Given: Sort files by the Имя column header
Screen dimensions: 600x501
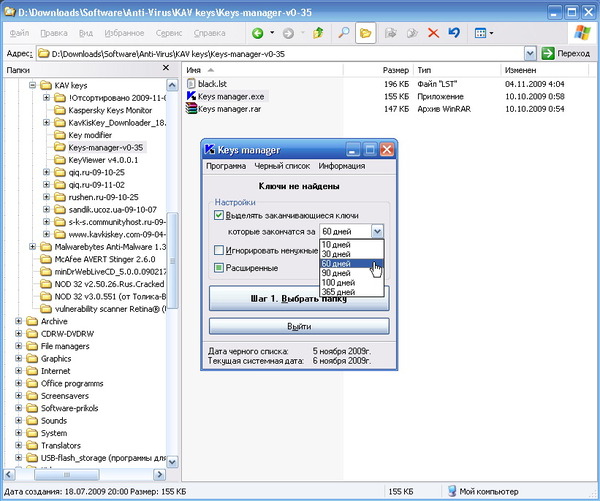Looking at the screenshot, I should coord(262,70).
